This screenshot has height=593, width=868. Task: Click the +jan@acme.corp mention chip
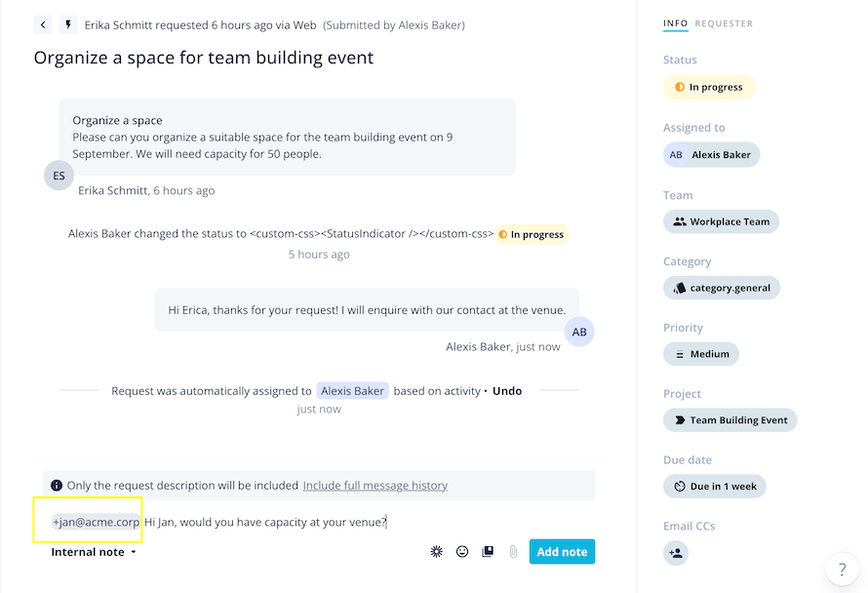(x=96, y=522)
